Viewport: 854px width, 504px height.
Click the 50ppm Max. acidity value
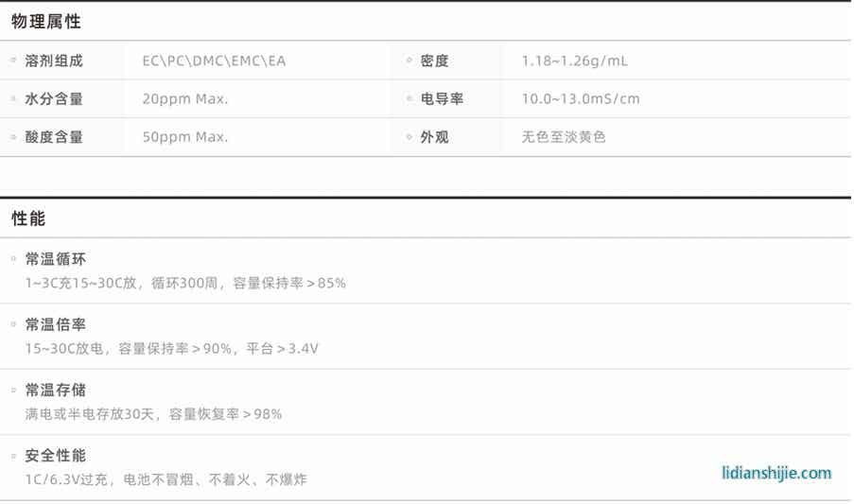(185, 137)
